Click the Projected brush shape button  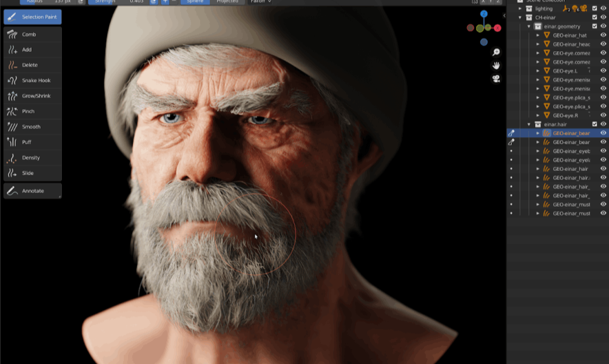coord(227,2)
